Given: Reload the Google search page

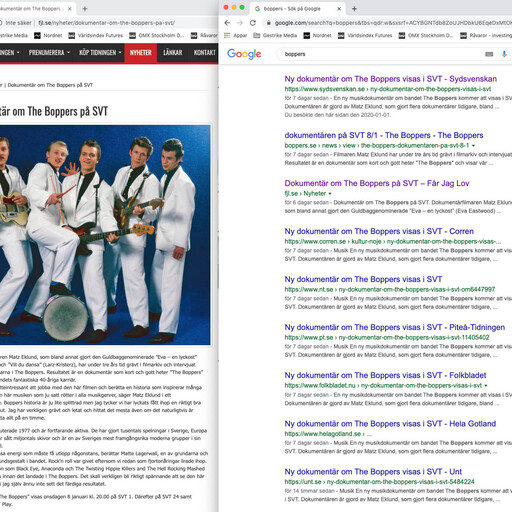Looking at the screenshot, I should [x=253, y=23].
